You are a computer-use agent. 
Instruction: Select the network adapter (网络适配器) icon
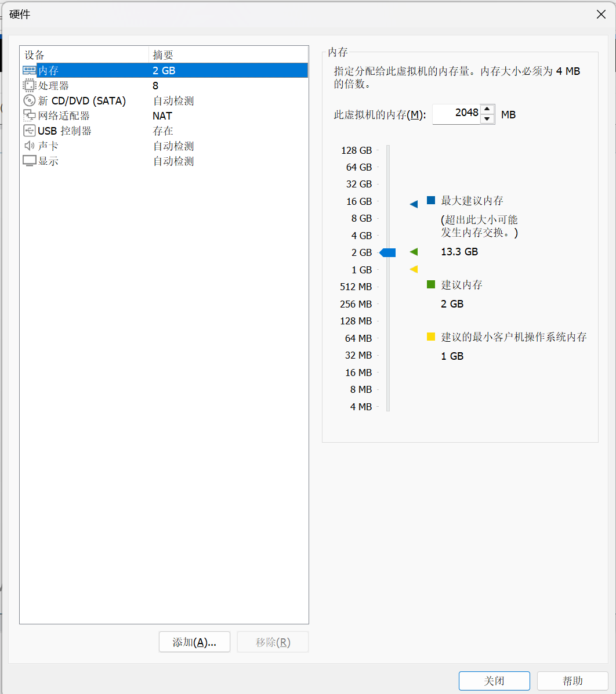(x=29, y=115)
